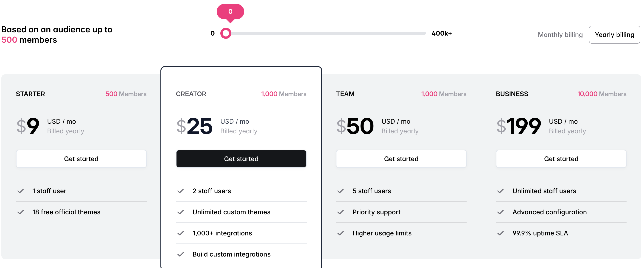Select Yearly billing option
The height and width of the screenshot is (268, 644).
click(x=614, y=35)
